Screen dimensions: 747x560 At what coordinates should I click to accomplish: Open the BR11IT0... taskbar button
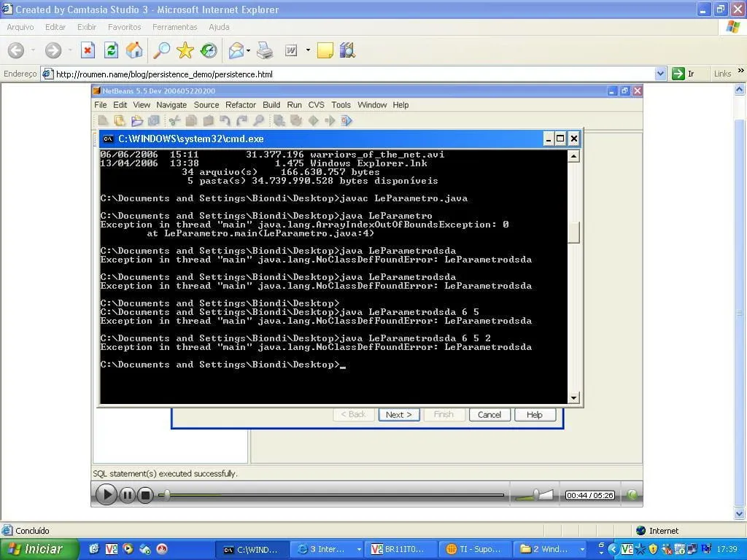pyautogui.click(x=400, y=549)
